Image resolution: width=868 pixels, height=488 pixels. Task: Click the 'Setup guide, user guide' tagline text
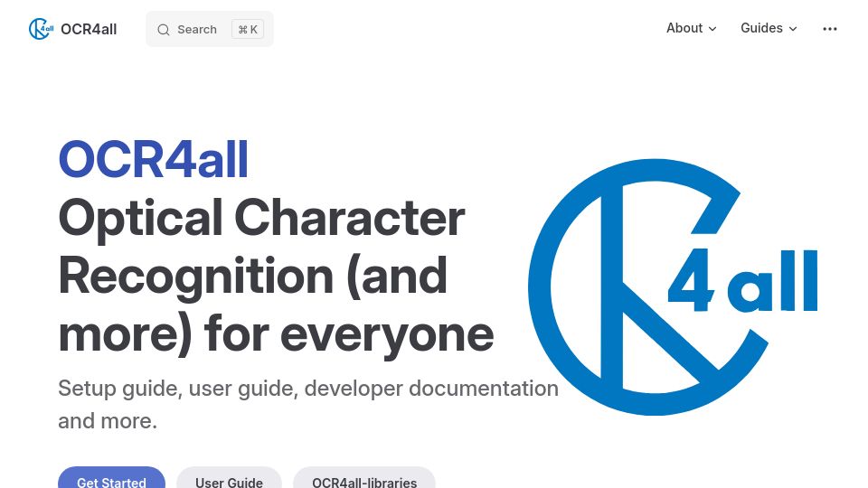click(308, 405)
